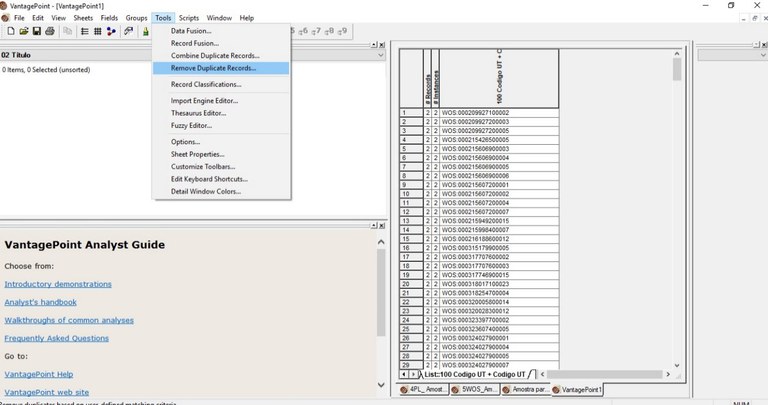Click the Create Matrix grid icon
The image size is (768, 405).
click(x=98, y=31)
